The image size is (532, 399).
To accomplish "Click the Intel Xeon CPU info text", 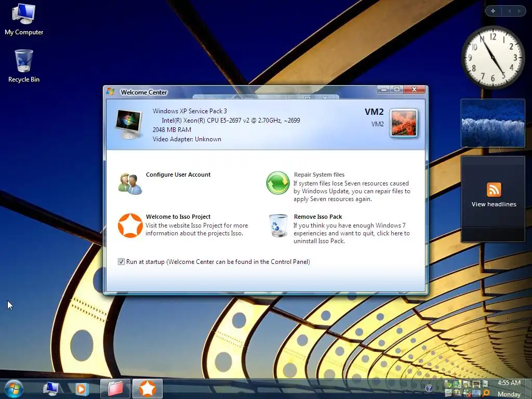I will [x=231, y=120].
